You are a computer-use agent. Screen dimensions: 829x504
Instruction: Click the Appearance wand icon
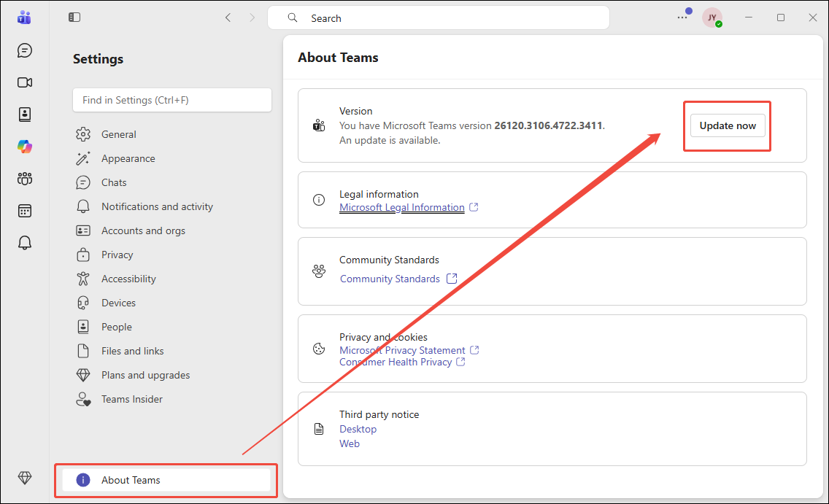coord(83,158)
